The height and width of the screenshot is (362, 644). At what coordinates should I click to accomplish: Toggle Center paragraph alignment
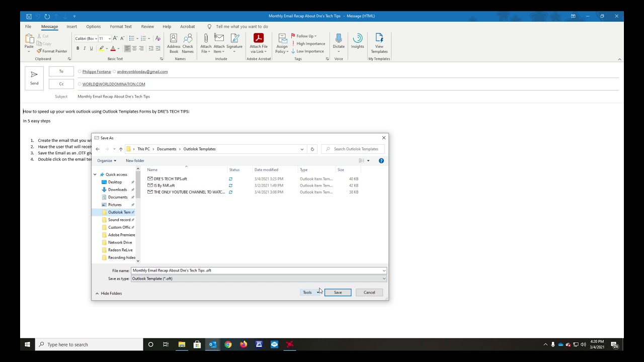(x=134, y=48)
